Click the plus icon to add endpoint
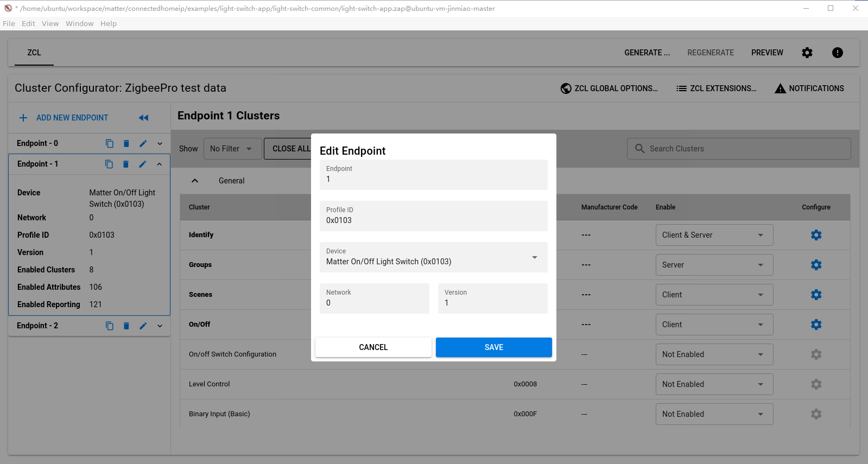The height and width of the screenshot is (464, 868). [23, 118]
